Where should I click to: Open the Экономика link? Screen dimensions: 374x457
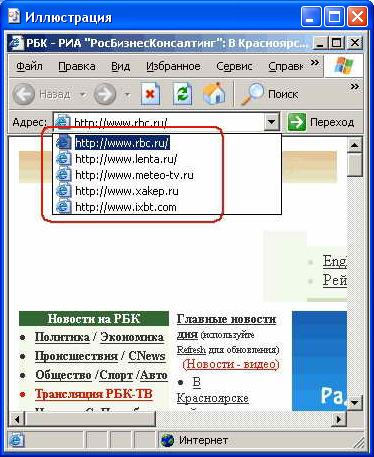point(132,337)
